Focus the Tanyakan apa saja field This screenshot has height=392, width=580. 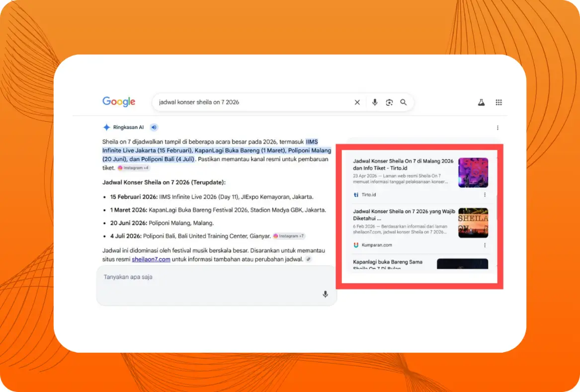tap(217, 286)
